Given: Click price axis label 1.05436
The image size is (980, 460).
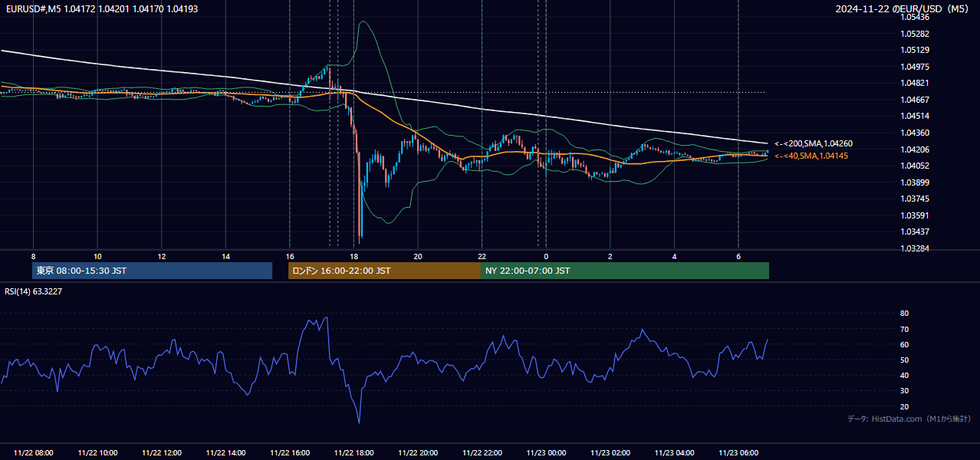Looking at the screenshot, I should coord(915,17).
